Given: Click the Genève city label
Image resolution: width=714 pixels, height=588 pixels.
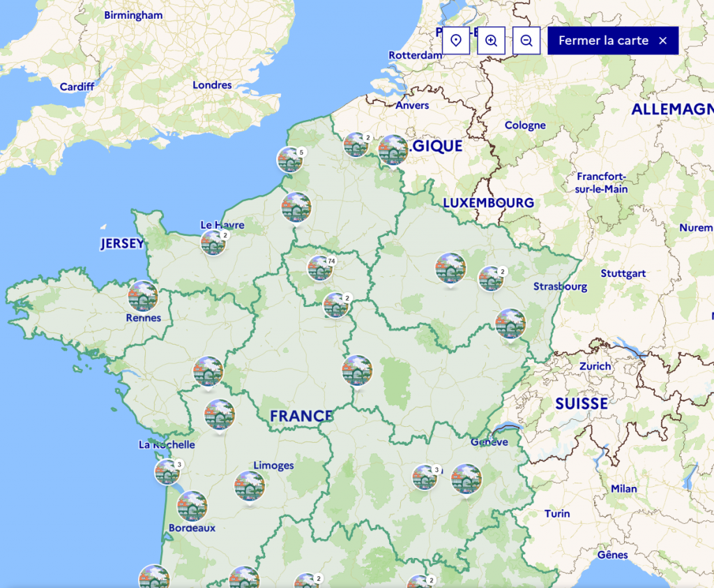Looking at the screenshot, I should click(489, 442).
